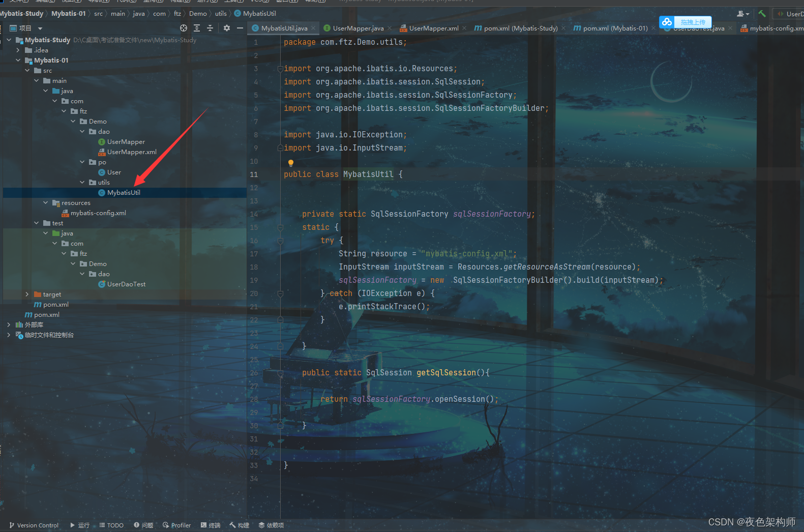Viewport: 804px width, 532px height.
Task: Expand the 外部库 (External Libraries) node
Action: pos(9,324)
